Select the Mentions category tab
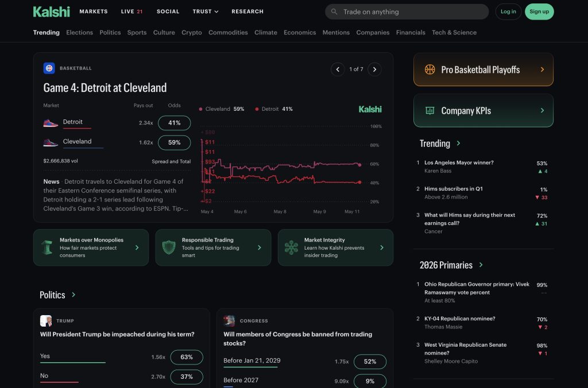Screen dimensions: 588x388 [336, 33]
